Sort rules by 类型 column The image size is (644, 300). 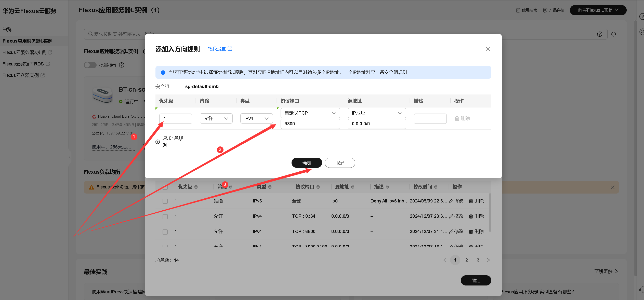(270, 187)
